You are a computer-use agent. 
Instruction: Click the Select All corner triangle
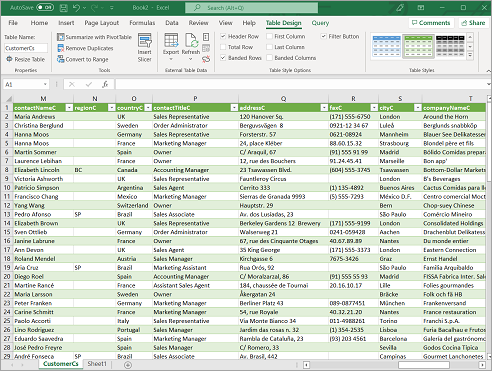8,99
